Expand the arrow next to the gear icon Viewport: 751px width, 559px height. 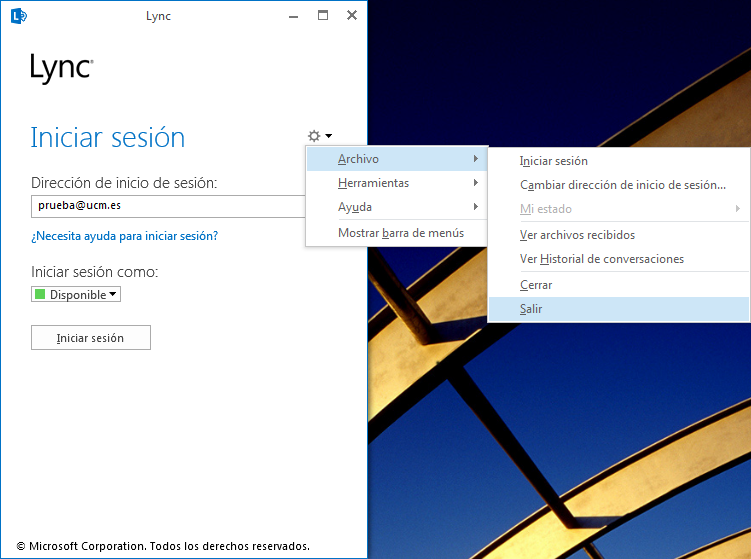click(329, 136)
